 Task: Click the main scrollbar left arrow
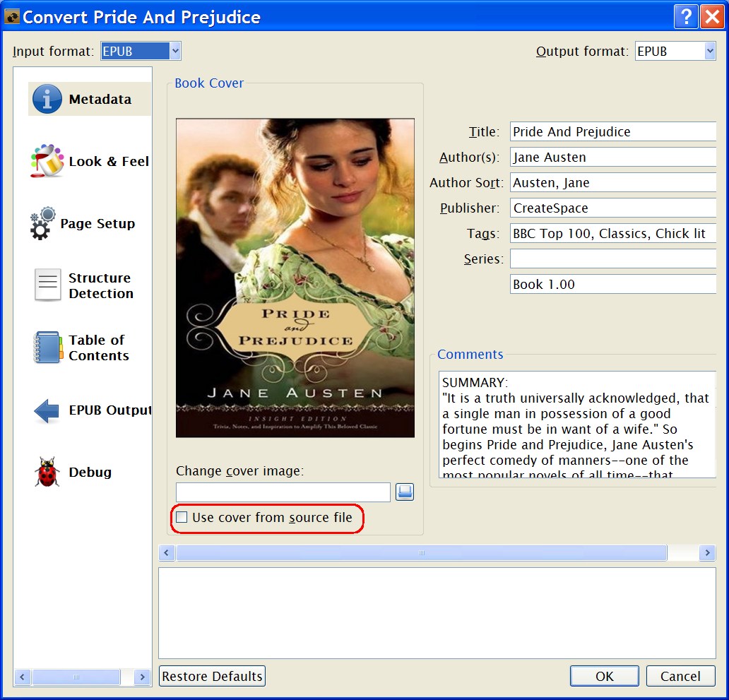click(167, 552)
